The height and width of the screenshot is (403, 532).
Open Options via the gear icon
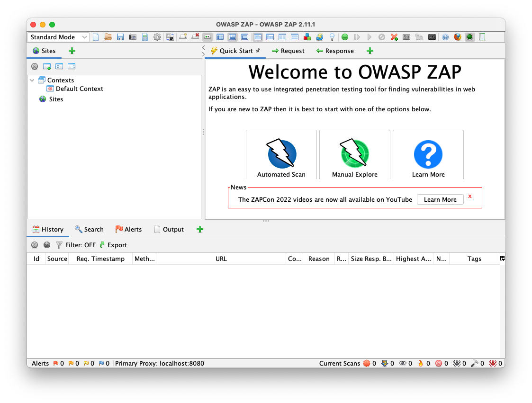(x=157, y=37)
